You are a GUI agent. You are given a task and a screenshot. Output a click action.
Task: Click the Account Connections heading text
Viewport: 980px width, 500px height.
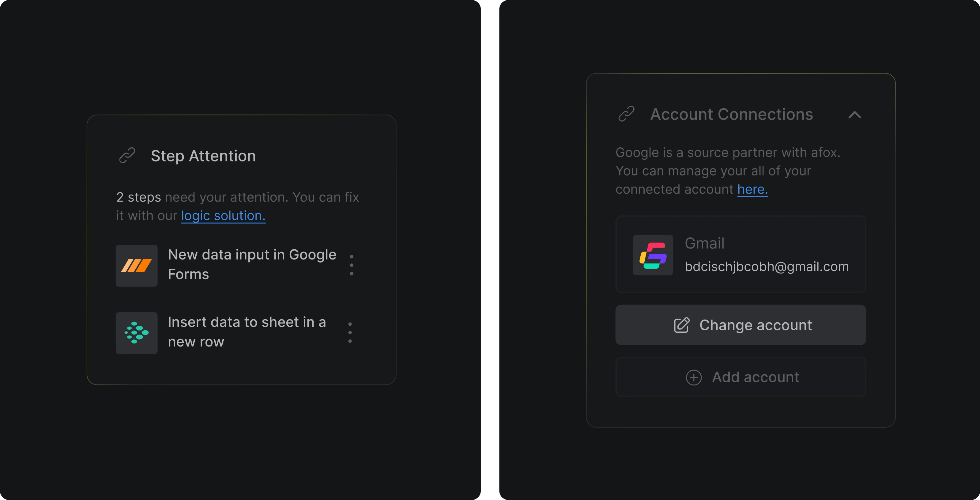pos(731,114)
